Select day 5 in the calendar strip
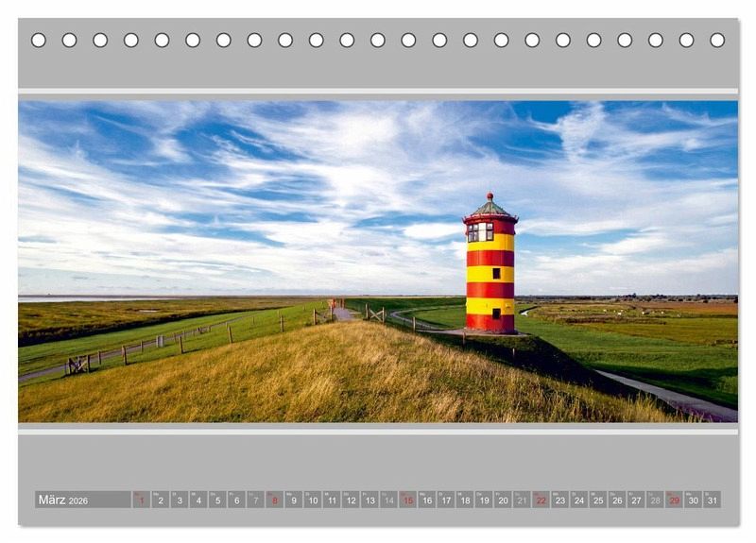The image size is (756, 543). (x=217, y=500)
